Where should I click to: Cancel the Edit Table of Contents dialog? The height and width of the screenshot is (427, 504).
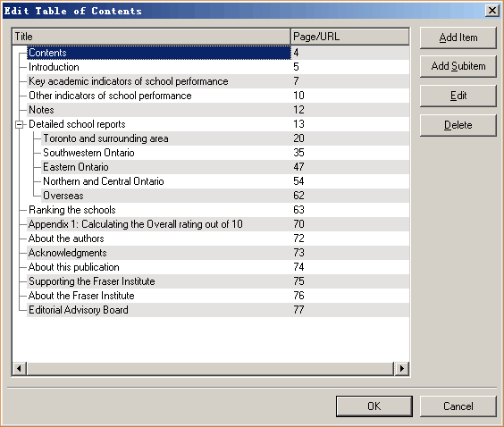458,406
